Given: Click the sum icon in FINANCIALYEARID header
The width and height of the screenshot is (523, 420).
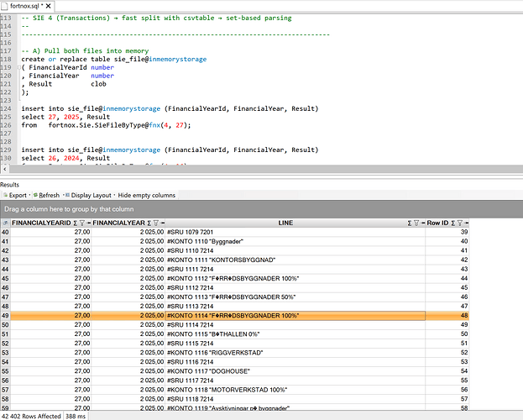Looking at the screenshot, I should pyautogui.click(x=75, y=223).
